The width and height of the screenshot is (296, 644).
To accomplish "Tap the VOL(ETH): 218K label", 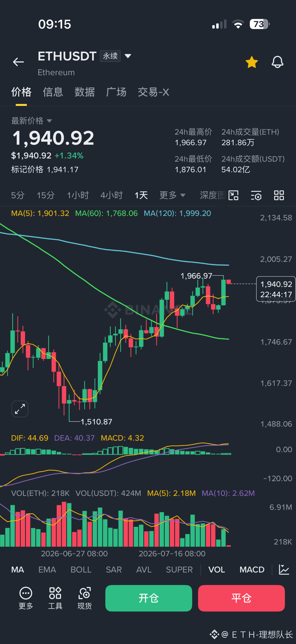I will click(x=40, y=493).
